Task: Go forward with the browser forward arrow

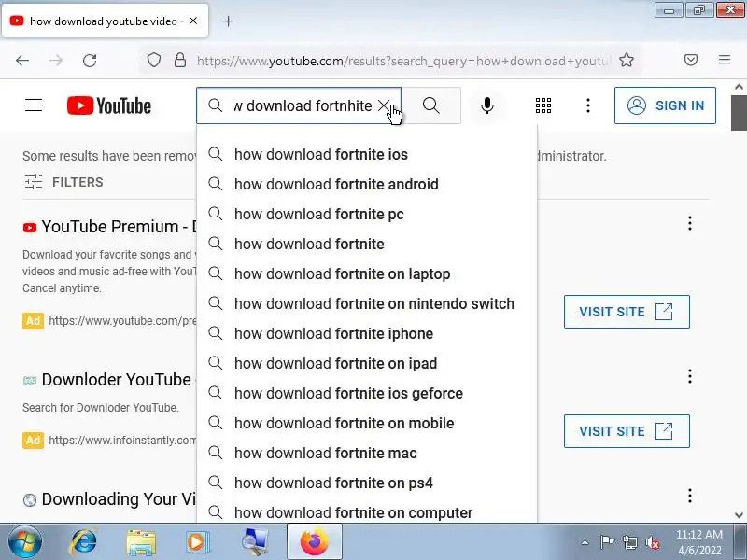Action: point(56,61)
